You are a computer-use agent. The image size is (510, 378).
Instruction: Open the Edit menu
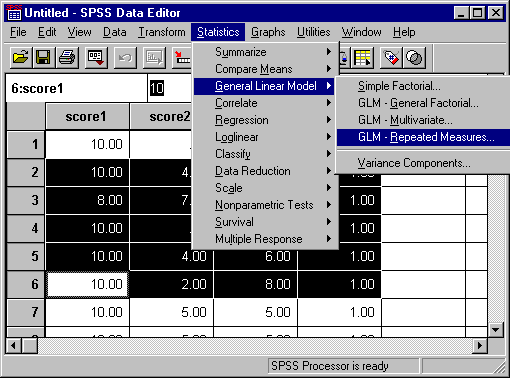point(47,32)
